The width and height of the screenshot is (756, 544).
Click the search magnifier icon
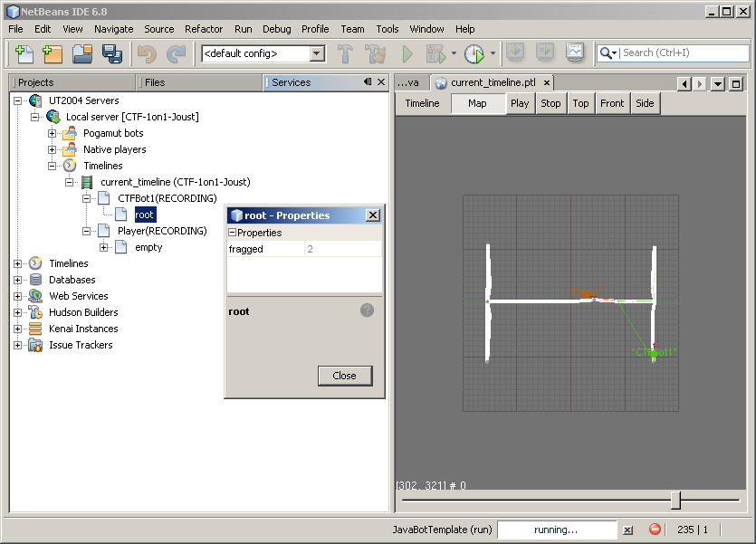click(x=606, y=52)
